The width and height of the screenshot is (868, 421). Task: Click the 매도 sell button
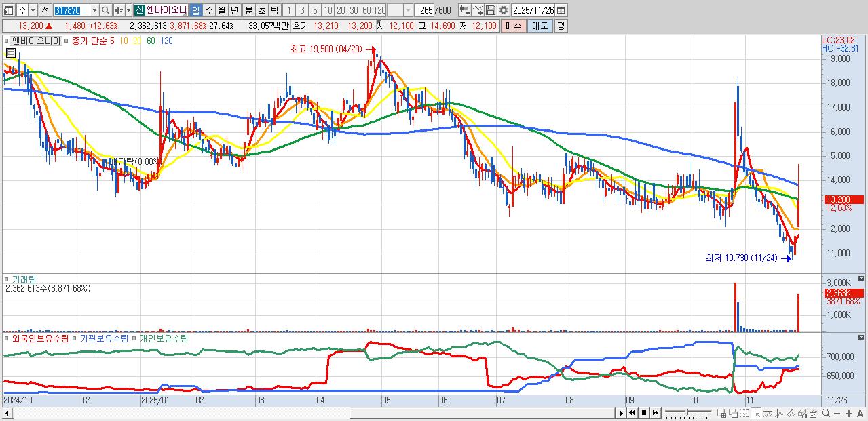pos(540,26)
